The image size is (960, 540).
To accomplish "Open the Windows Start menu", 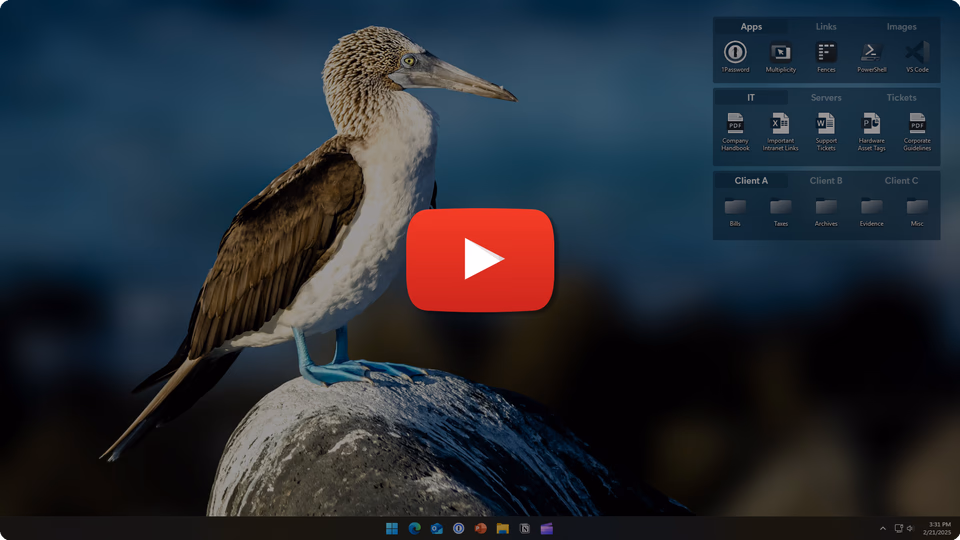I will [392, 528].
